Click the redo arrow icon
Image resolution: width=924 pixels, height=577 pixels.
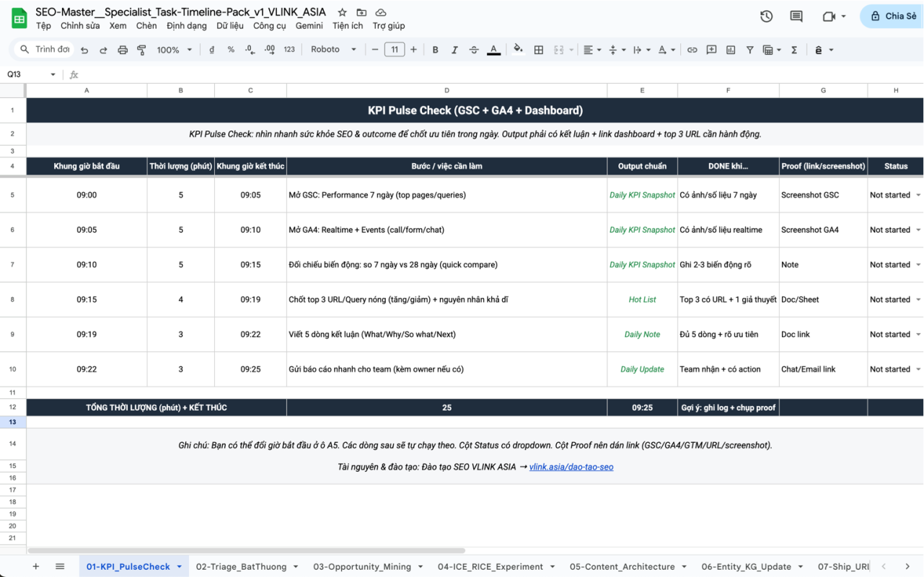click(x=103, y=50)
